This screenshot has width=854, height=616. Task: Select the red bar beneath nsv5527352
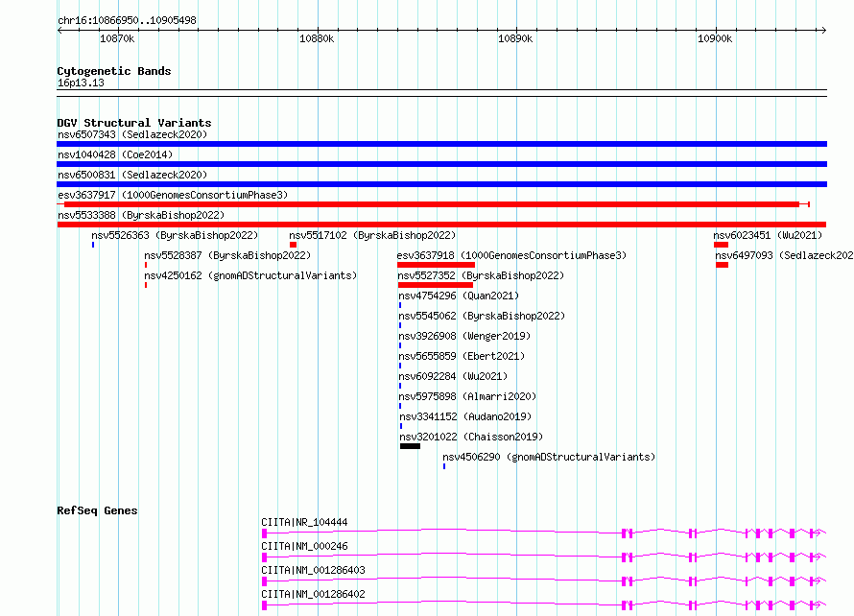tap(436, 285)
